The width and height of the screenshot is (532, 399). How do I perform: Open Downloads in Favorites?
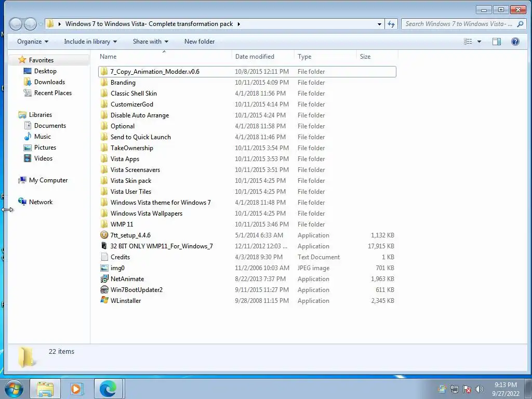49,82
